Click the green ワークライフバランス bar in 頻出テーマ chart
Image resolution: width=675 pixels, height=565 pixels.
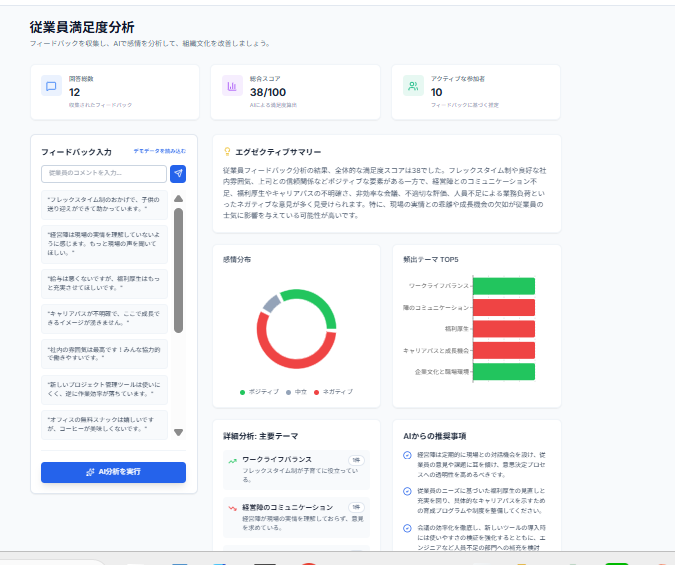[x=503, y=286]
